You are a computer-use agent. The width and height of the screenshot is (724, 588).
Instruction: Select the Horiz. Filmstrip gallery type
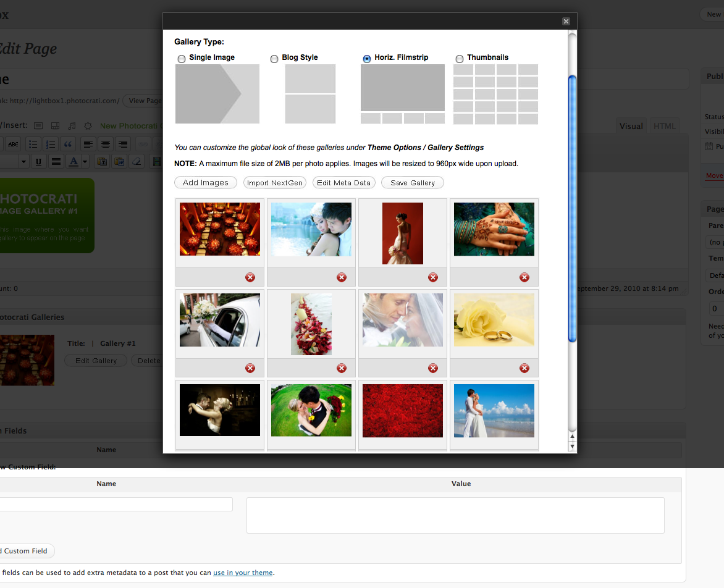point(366,59)
